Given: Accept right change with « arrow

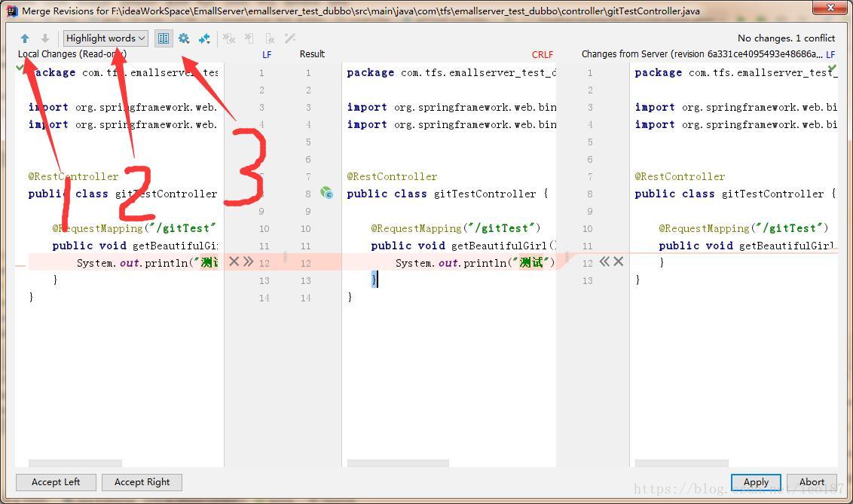Looking at the screenshot, I should click(604, 261).
